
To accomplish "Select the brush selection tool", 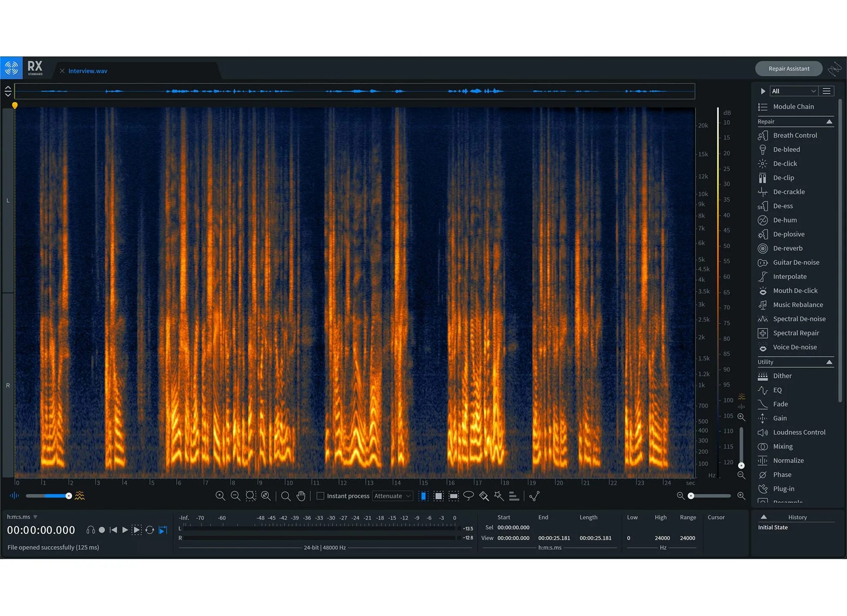I will click(484, 496).
